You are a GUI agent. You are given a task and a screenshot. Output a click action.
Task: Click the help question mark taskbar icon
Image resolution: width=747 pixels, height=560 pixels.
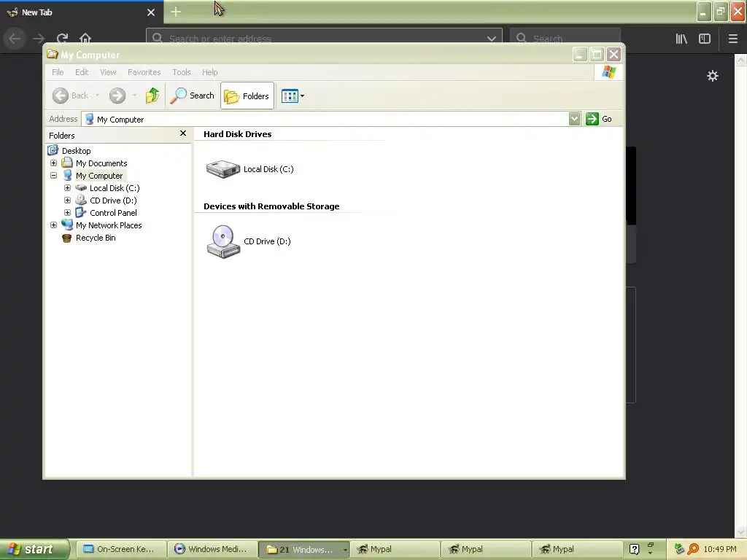634,549
